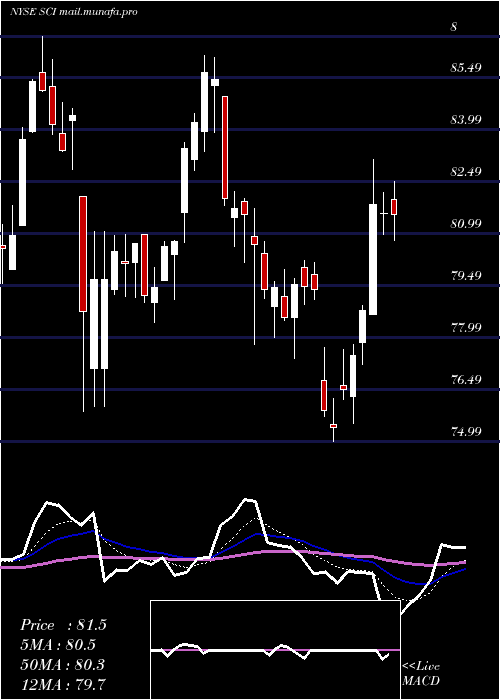Select the 74.99 price axis label
This screenshot has width=500, height=700.
466,431
